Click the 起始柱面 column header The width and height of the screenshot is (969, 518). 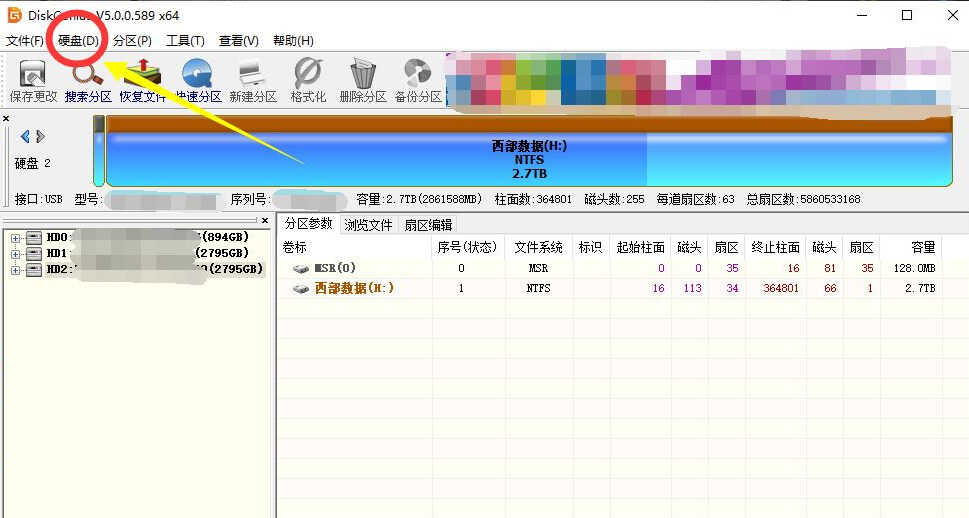click(640, 247)
